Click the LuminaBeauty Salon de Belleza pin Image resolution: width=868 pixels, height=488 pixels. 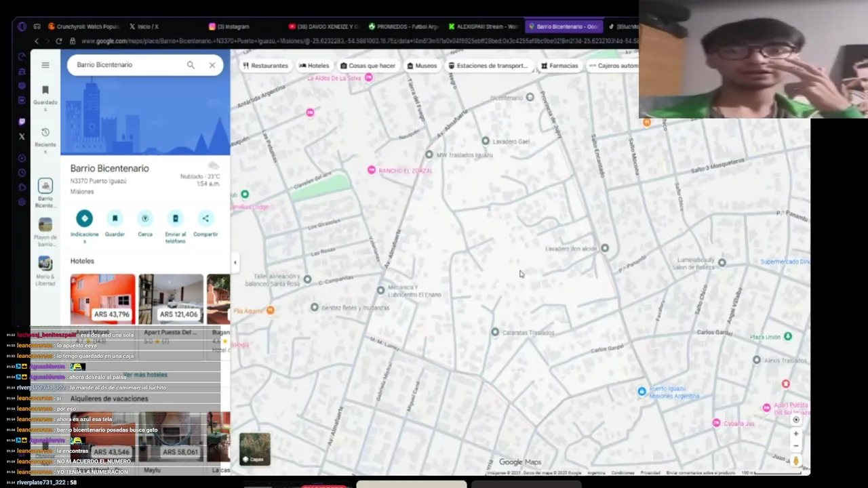click(722, 262)
